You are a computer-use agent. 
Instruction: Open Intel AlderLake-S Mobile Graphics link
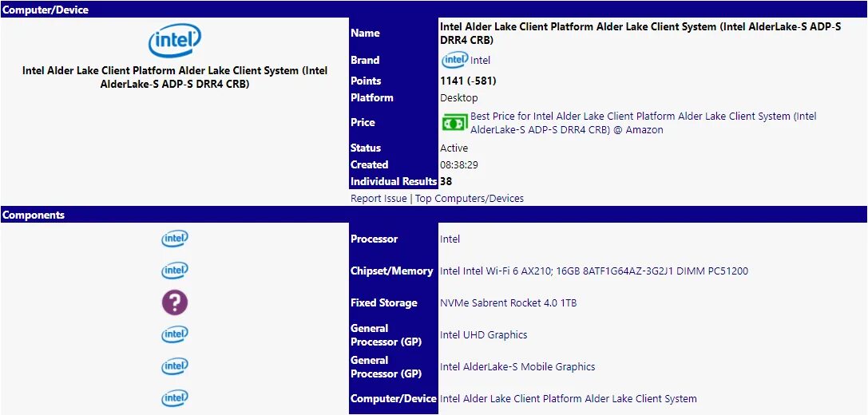(517, 367)
